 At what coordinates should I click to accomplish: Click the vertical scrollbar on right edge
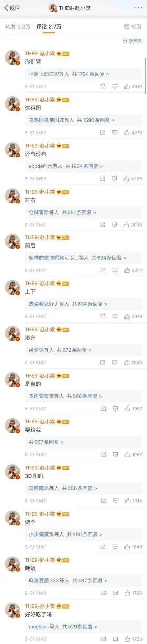(145, 76)
